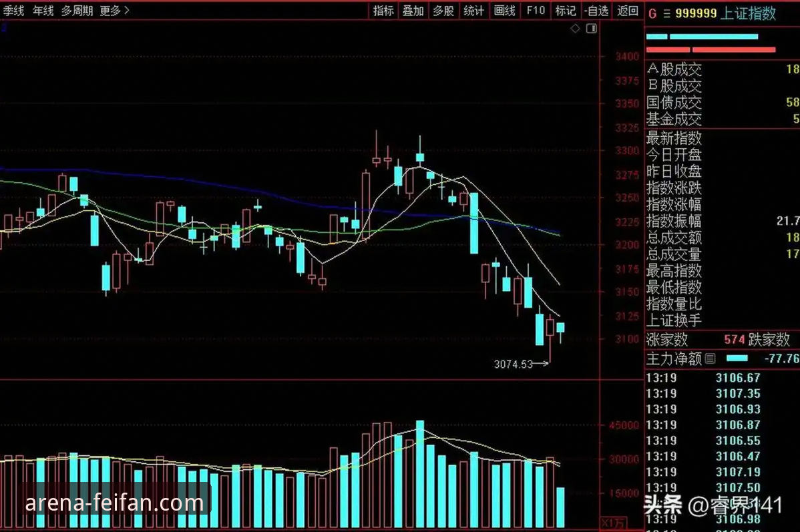
Task: Select the tick row showing 3106.87
Action: pyautogui.click(x=722, y=425)
